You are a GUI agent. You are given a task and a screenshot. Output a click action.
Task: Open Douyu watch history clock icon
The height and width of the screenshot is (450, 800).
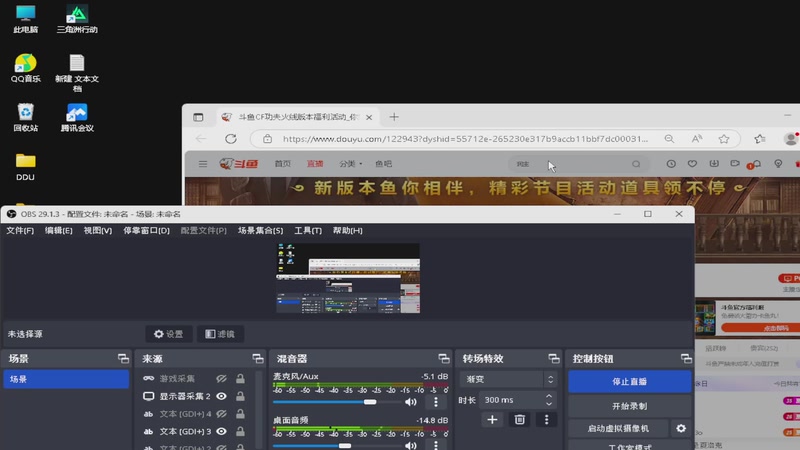click(671, 164)
